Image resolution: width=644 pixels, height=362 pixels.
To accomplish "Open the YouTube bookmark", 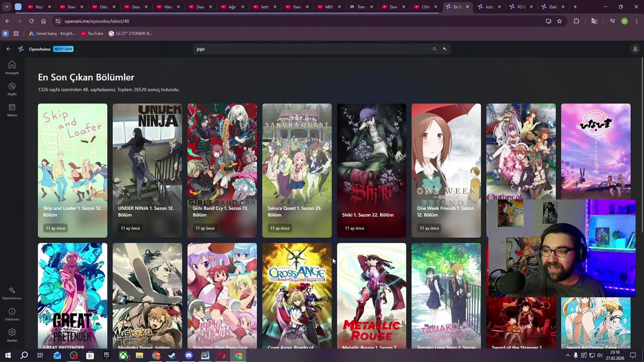I will click(92, 33).
